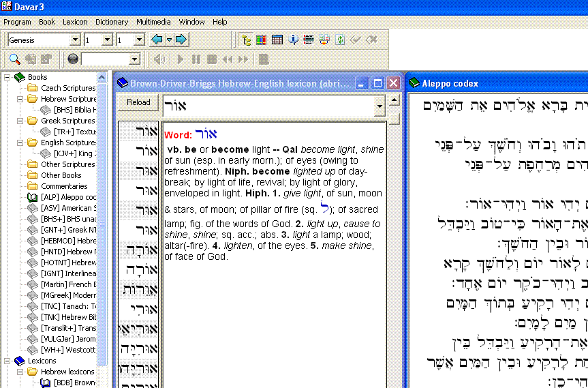
Task: Click the grey paste icon in toolbar
Action: coord(46,59)
